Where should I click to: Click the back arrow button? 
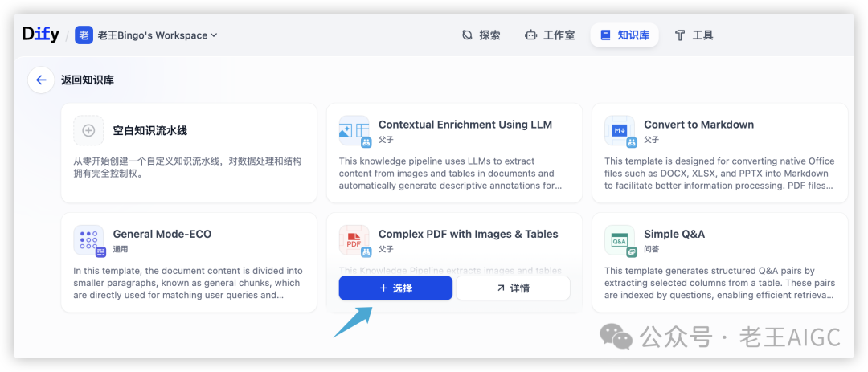[41, 80]
